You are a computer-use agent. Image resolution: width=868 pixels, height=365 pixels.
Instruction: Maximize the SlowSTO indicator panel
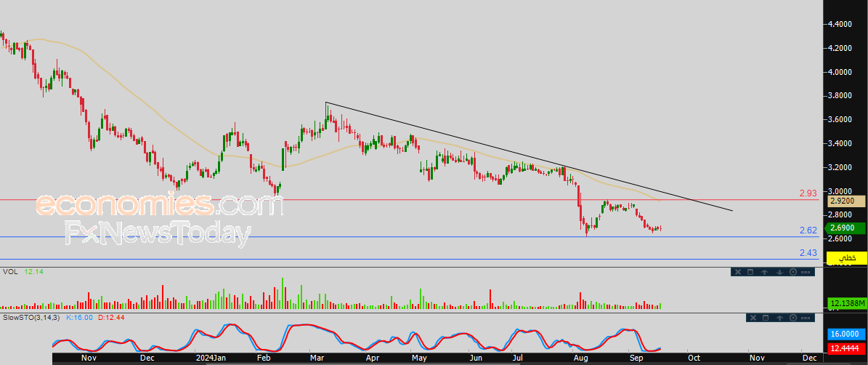[x=766, y=318]
